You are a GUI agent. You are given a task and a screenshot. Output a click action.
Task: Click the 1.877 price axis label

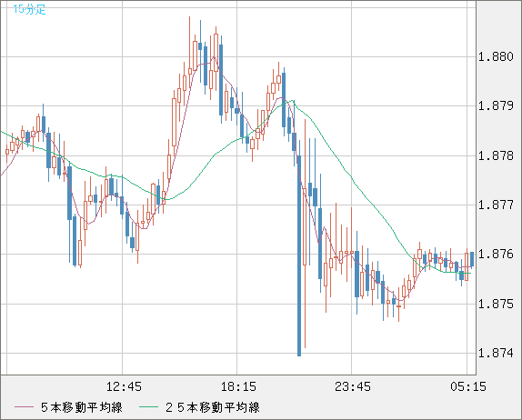point(496,205)
